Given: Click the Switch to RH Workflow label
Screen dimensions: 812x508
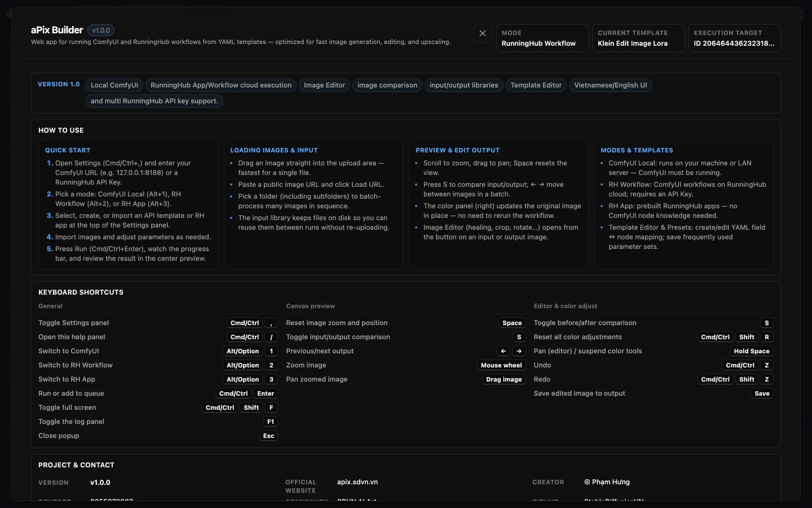Looking at the screenshot, I should pyautogui.click(x=76, y=365).
